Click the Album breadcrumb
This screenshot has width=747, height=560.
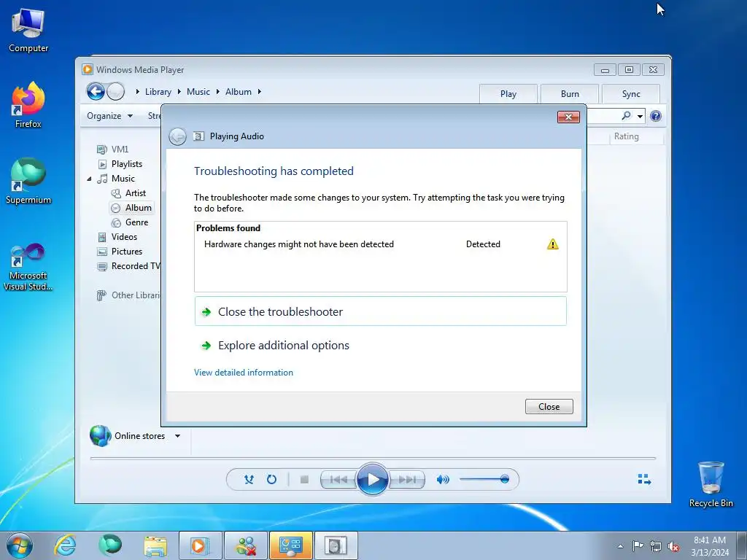[239, 91]
